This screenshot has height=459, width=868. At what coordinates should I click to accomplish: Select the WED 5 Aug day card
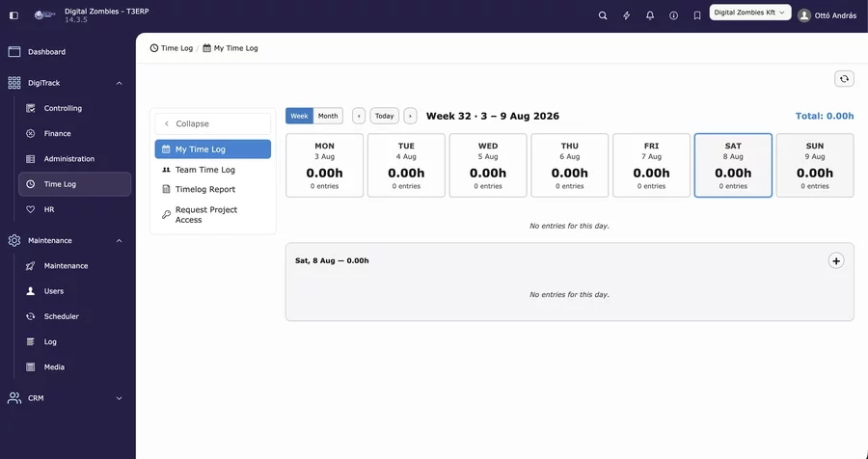pos(488,165)
